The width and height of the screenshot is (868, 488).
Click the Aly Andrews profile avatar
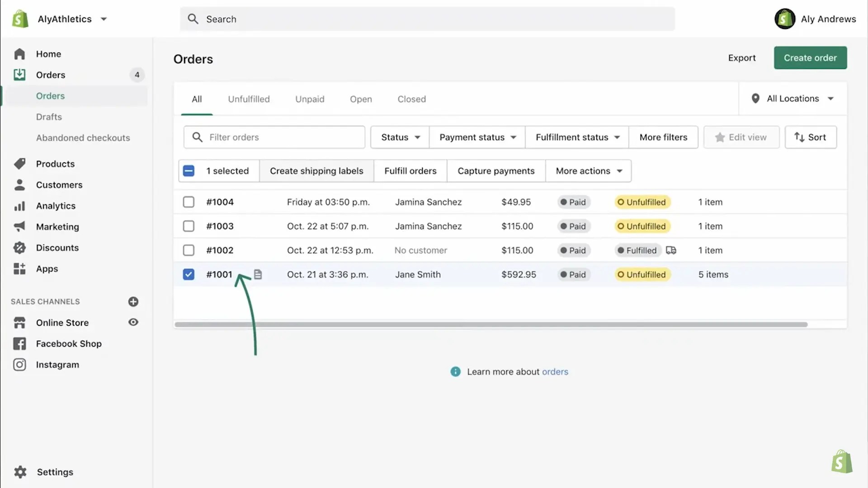click(785, 19)
